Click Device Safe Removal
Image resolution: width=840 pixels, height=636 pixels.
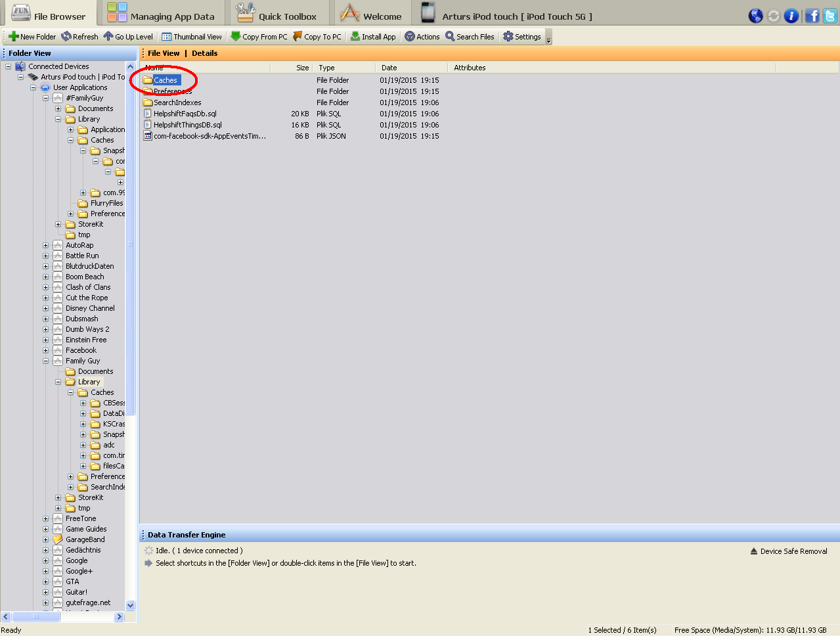pos(789,551)
